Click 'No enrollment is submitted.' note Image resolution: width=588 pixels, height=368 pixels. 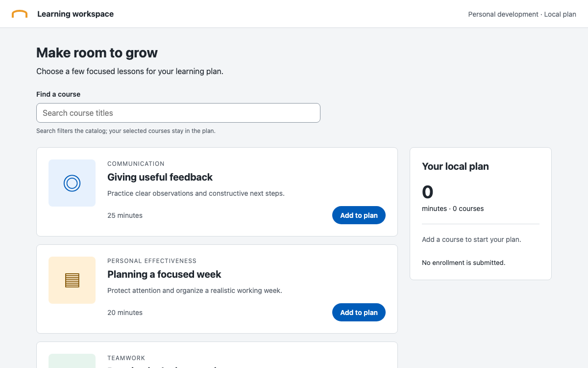[464, 263]
